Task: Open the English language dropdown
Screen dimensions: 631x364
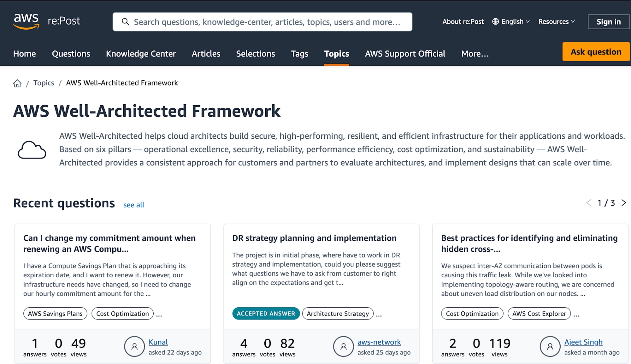Action: [511, 21]
